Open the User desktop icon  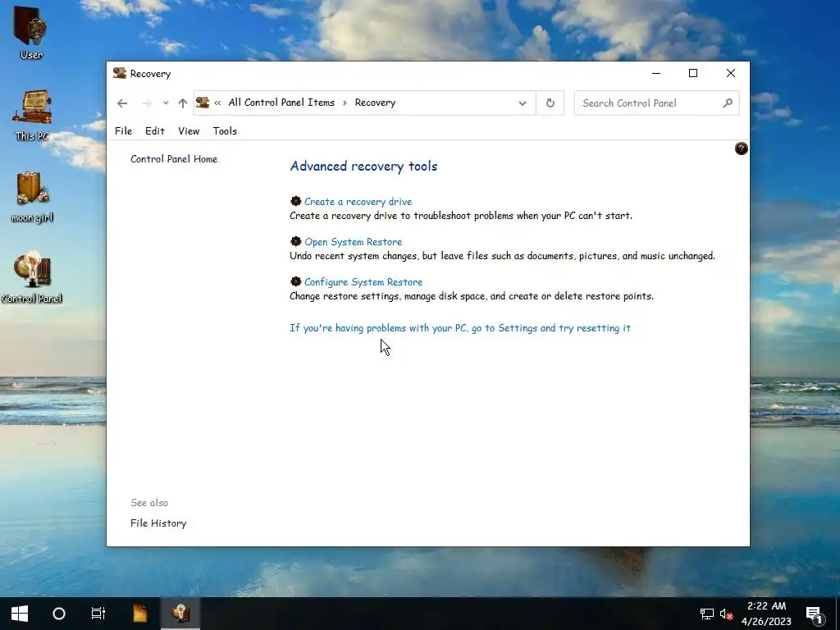(x=31, y=32)
